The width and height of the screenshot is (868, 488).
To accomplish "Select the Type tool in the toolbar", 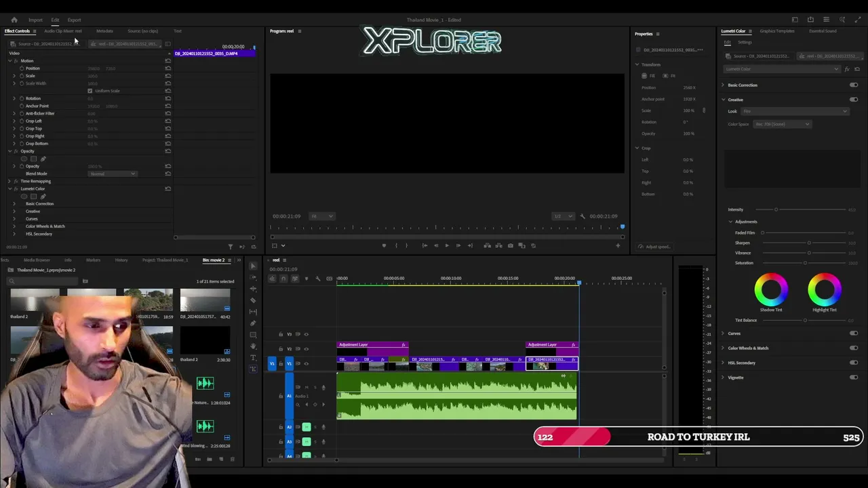I will tap(253, 357).
